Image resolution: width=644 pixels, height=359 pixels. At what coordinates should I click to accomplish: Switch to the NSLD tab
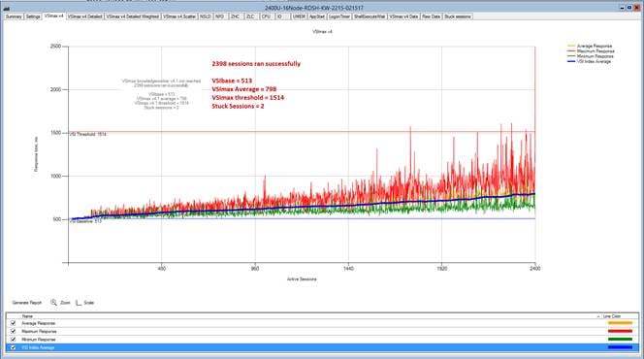pos(206,16)
